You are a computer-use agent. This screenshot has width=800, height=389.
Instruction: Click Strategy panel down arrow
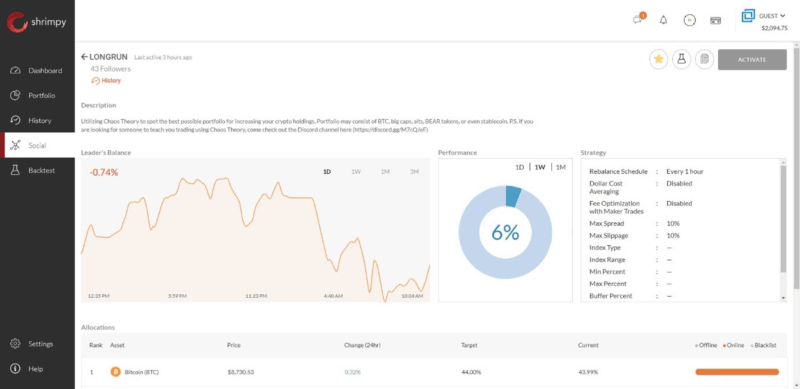coord(784,298)
